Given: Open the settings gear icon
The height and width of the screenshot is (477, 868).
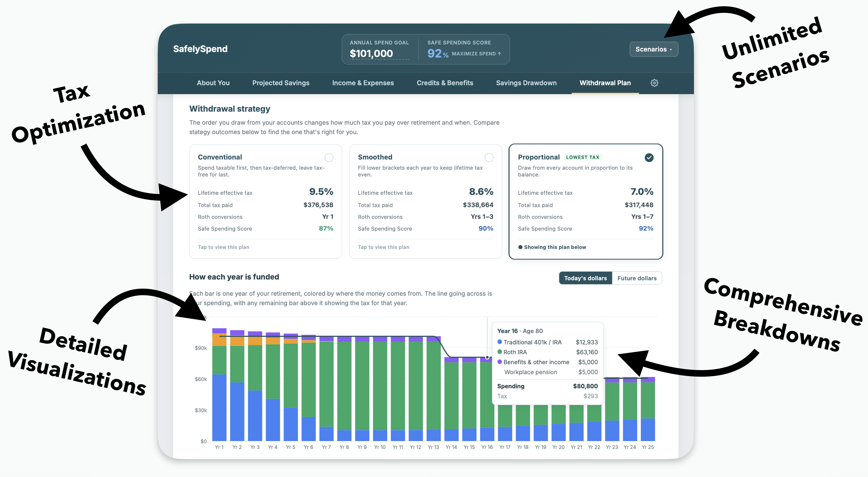Looking at the screenshot, I should tap(654, 83).
